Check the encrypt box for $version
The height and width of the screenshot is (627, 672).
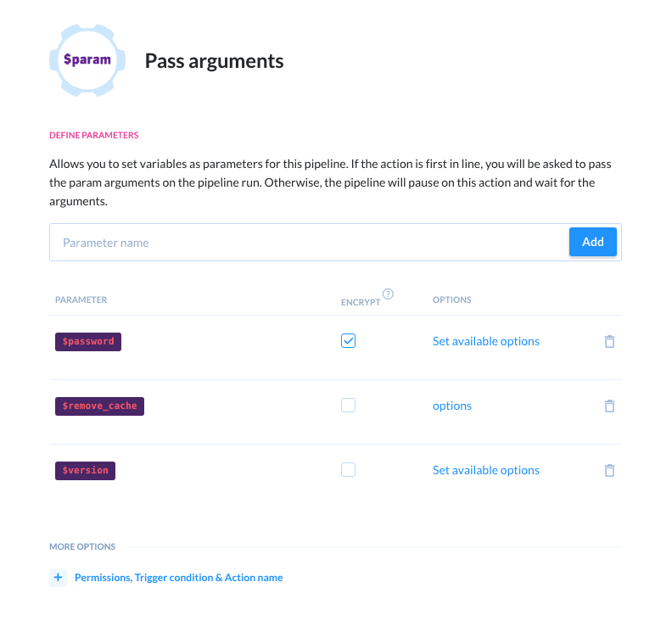click(348, 470)
